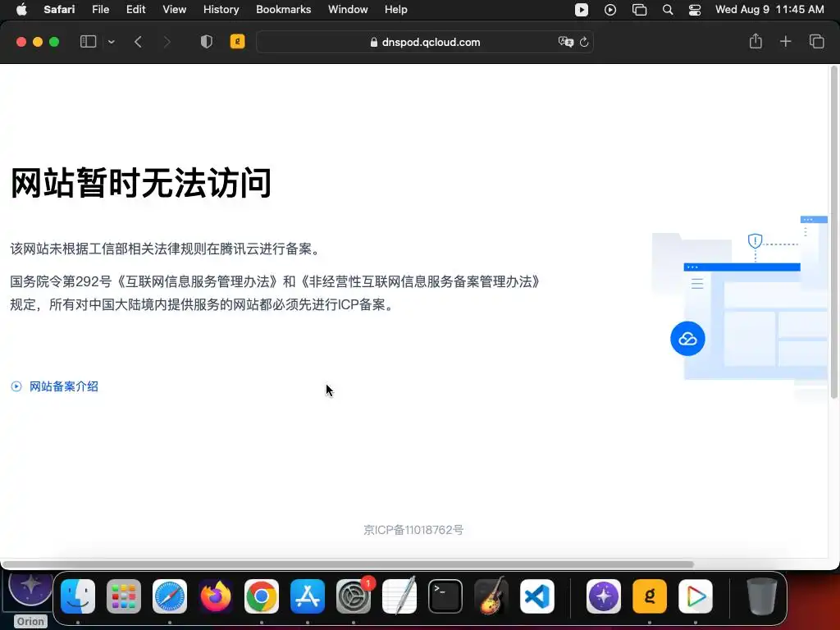This screenshot has height=630, width=840.
Task: Expand the sidebar tab group dropdown chevron
Action: pos(111,42)
